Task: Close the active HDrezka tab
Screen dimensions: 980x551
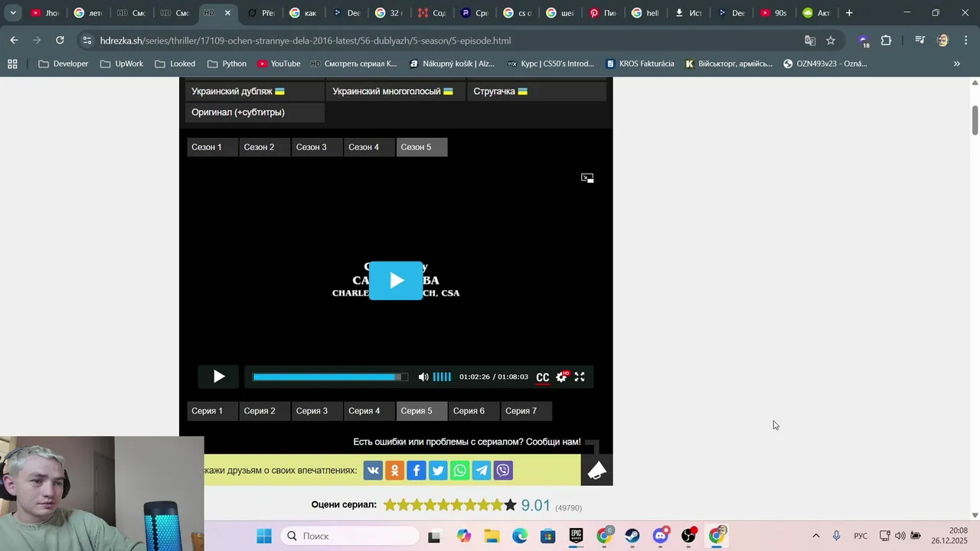Action: (227, 13)
